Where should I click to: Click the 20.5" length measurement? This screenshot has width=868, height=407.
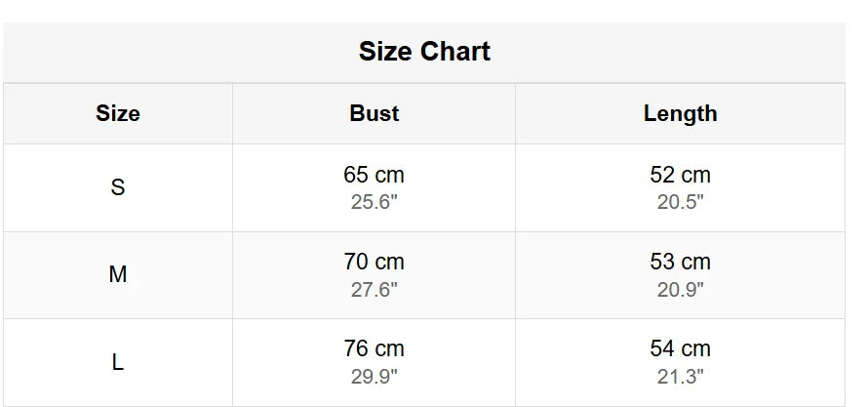(x=681, y=202)
